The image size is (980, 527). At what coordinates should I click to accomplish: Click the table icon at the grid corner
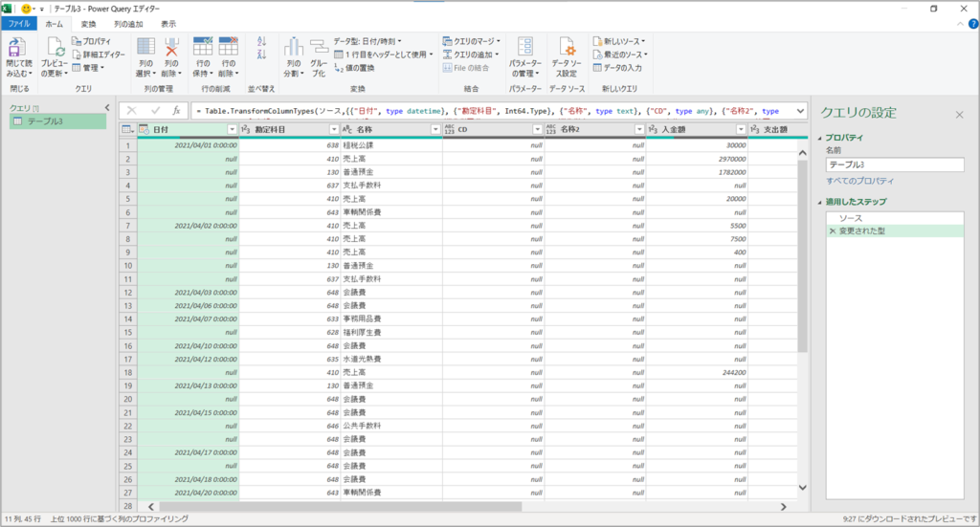127,129
